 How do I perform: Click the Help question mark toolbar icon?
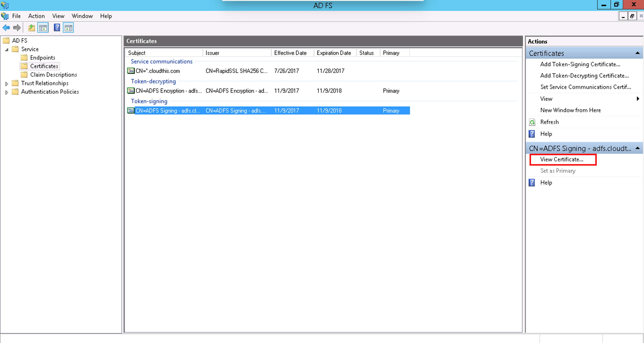click(57, 28)
